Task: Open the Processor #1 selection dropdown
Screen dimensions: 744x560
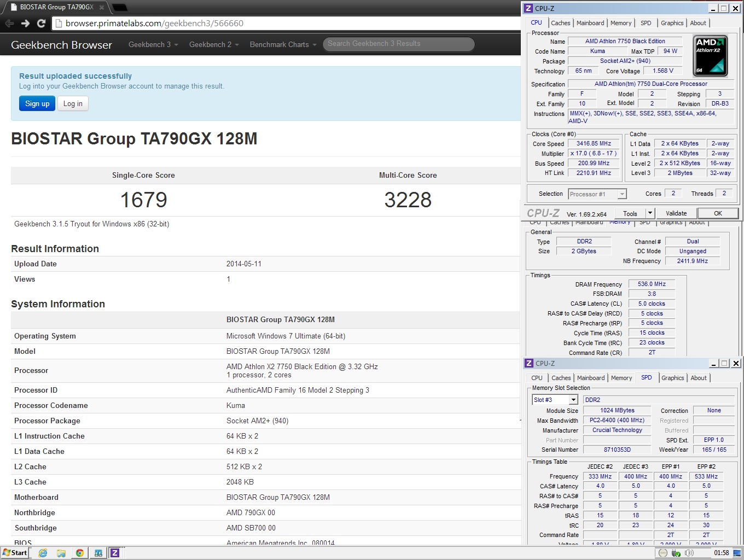Action: pos(622,194)
